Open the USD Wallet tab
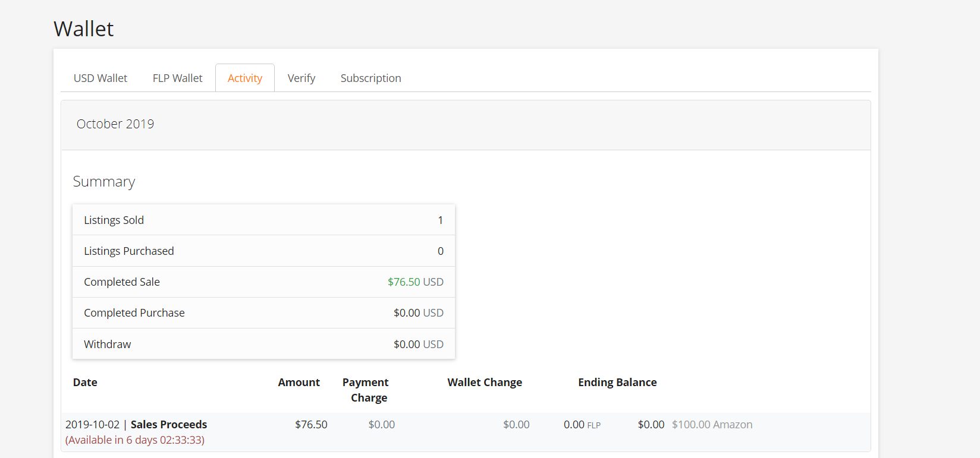Viewport: 980px width, 458px height. pos(100,78)
